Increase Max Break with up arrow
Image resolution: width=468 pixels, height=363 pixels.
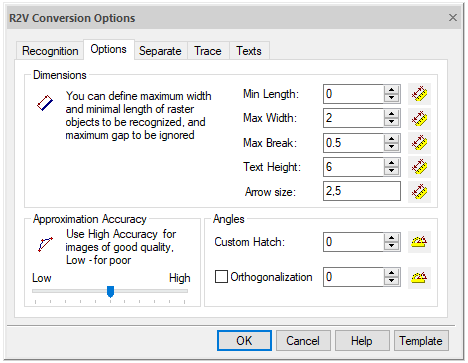coord(391,139)
